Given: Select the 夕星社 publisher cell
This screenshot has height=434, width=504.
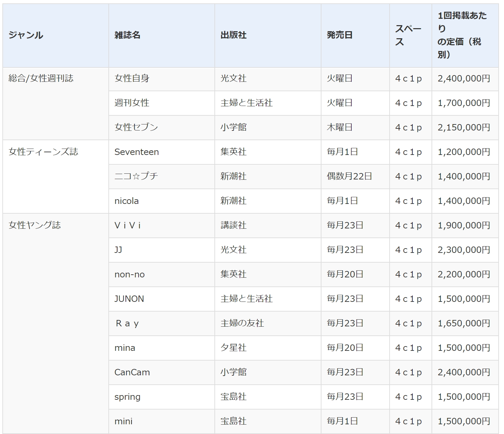Looking at the screenshot, I should pyautogui.click(x=233, y=348).
